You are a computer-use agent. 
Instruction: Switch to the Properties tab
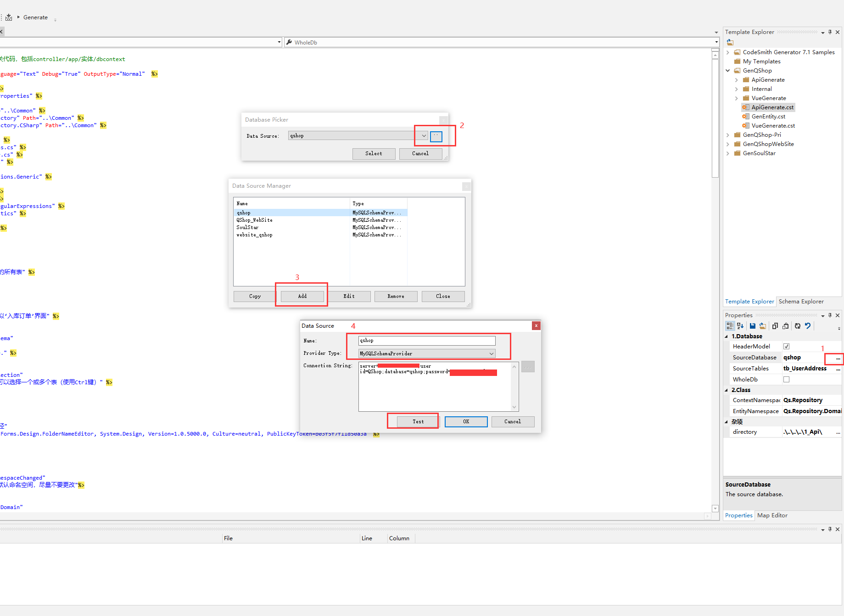(x=738, y=515)
